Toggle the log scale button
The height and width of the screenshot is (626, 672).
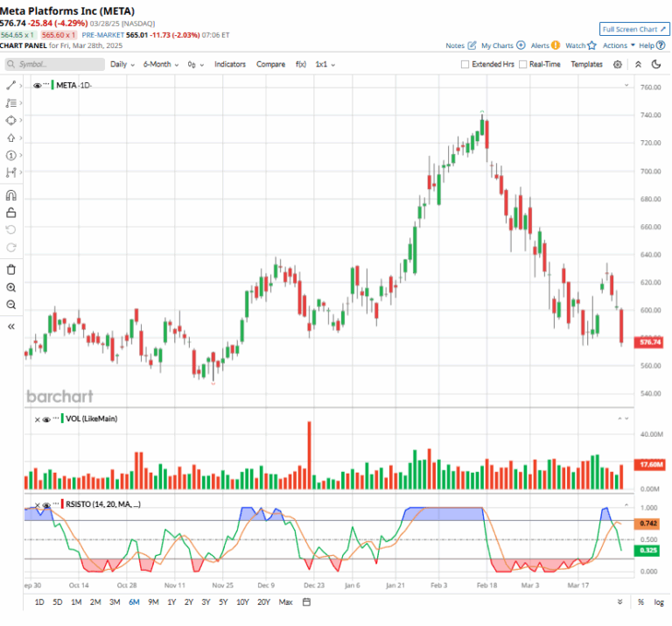659,602
